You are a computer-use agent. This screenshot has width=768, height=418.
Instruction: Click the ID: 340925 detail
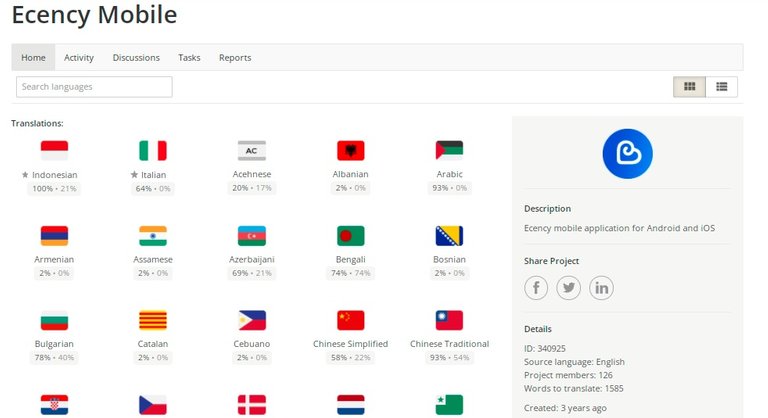tap(545, 348)
